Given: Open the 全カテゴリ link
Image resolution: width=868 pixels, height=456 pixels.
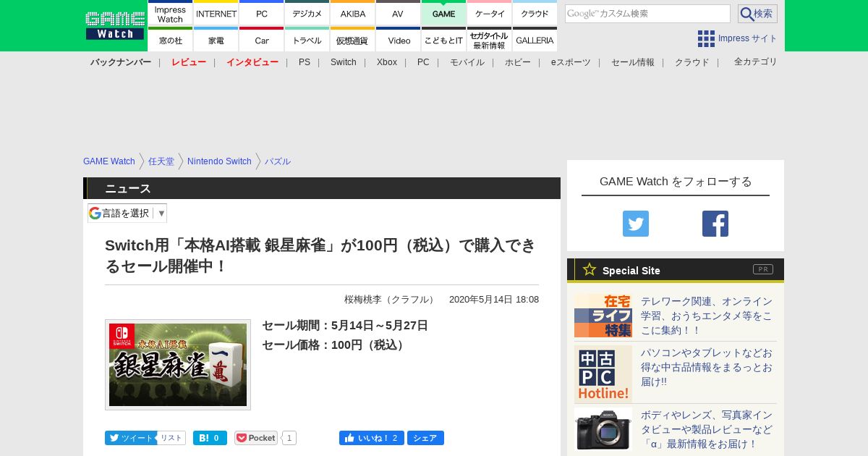Looking at the screenshot, I should pyautogui.click(x=756, y=62).
